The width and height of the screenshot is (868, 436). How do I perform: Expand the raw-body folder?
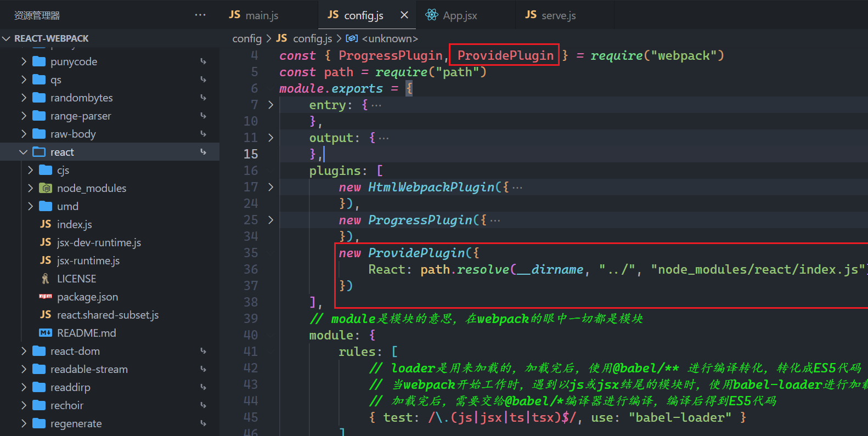pos(24,134)
